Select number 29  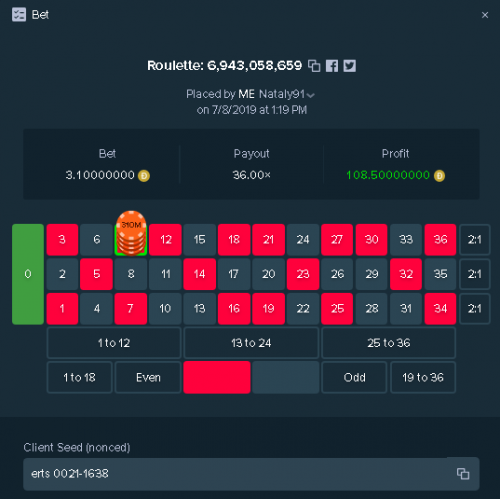371,274
